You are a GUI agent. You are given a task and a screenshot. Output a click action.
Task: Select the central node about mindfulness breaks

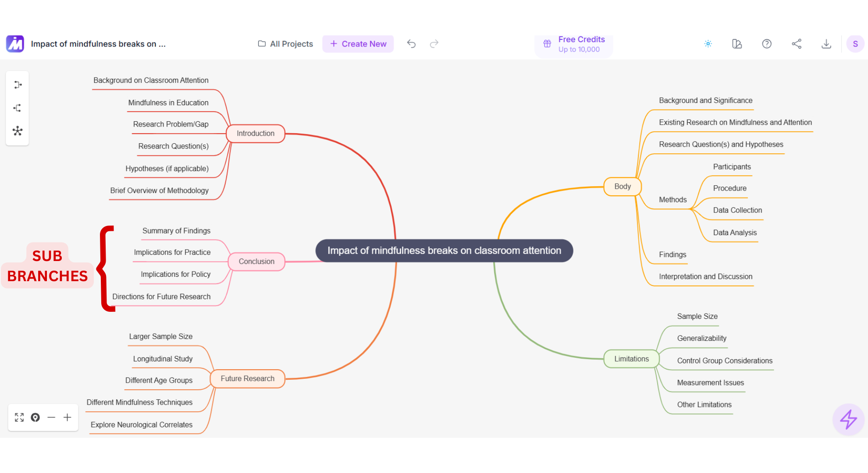(x=444, y=251)
